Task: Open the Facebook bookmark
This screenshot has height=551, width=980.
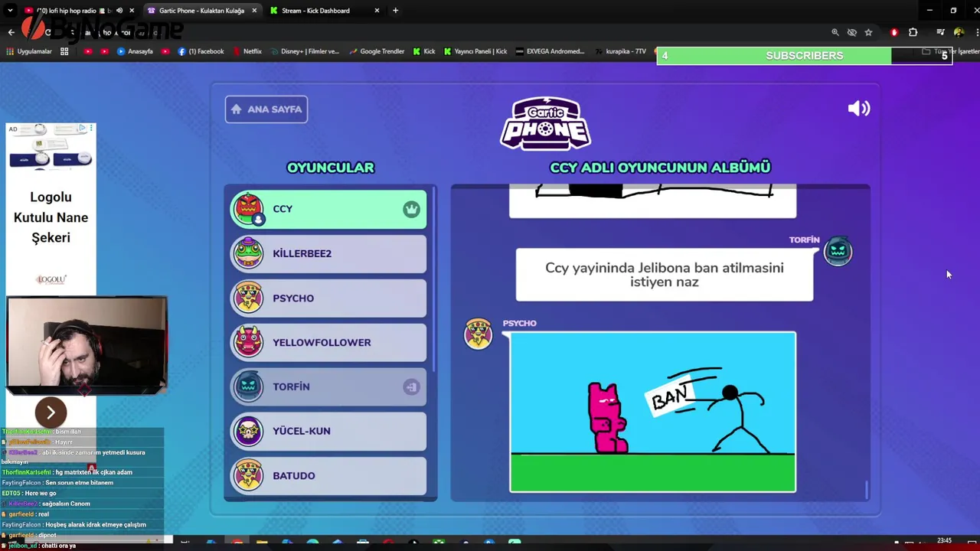Action: 201,51
